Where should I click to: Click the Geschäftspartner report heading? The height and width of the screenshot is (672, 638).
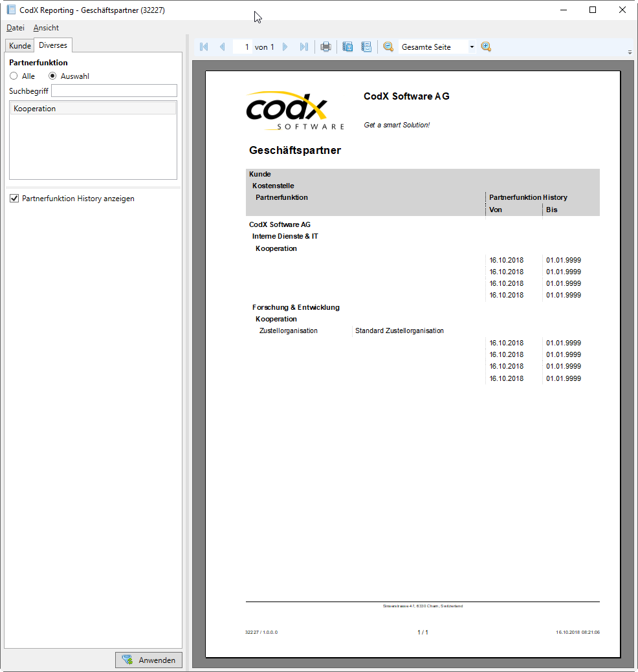[x=295, y=151]
